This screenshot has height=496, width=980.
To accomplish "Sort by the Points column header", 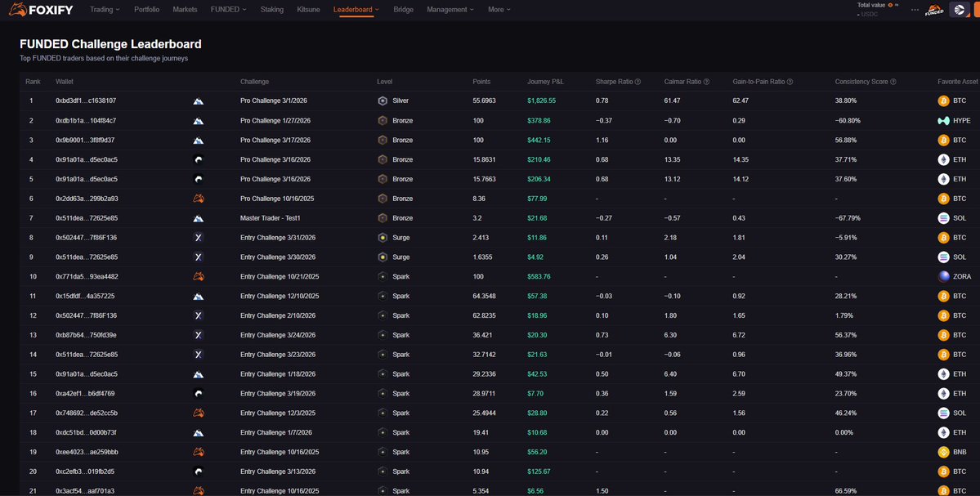I will coord(481,82).
